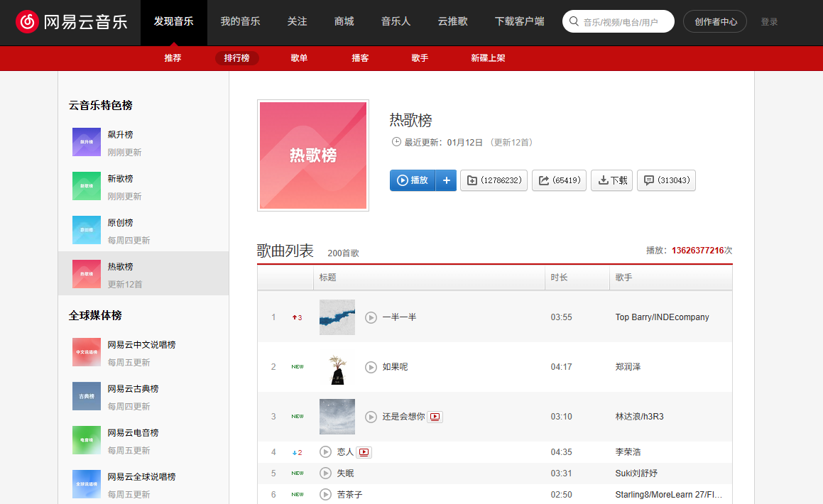The image size is (823, 504).
Task: Open song title 如果呢
Action: (396, 367)
